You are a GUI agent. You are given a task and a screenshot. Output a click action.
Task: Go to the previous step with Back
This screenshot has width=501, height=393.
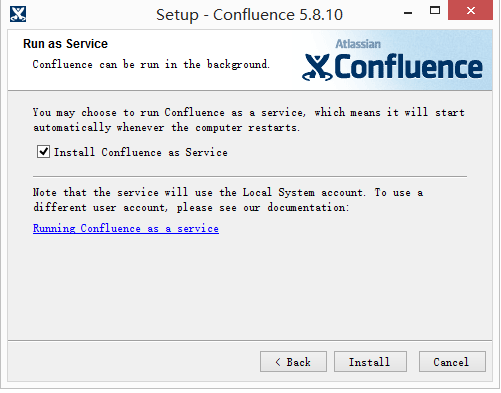(293, 362)
